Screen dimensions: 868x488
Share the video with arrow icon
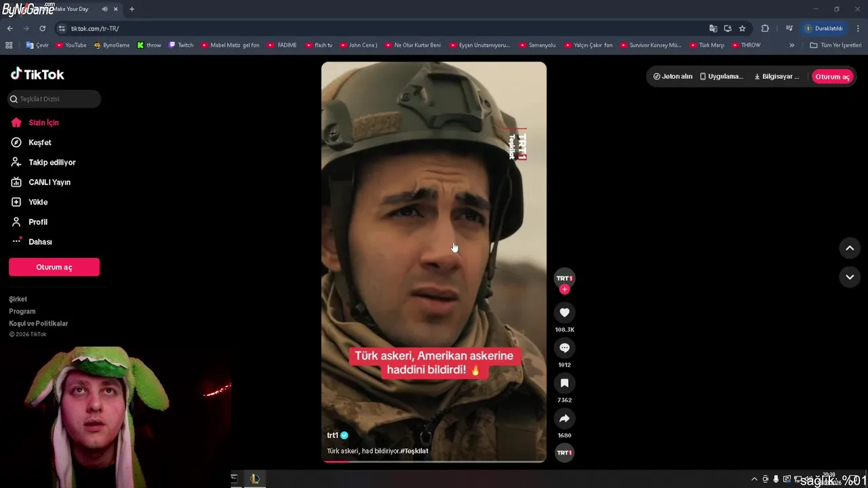[564, 418]
